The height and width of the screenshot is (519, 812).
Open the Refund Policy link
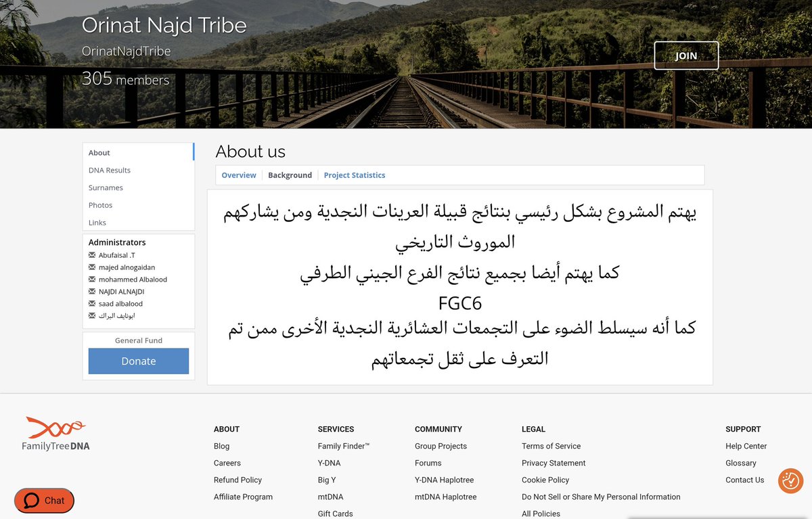pyautogui.click(x=238, y=480)
